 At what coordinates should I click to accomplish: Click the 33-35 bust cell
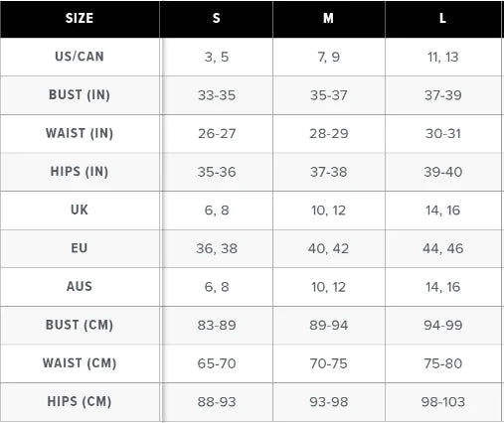tap(217, 95)
